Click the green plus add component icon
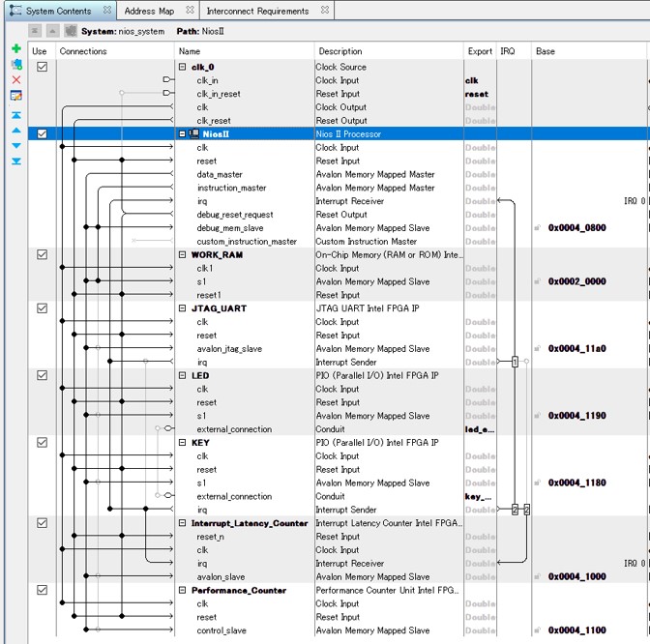Viewport: 650px width, 644px height. [16, 48]
